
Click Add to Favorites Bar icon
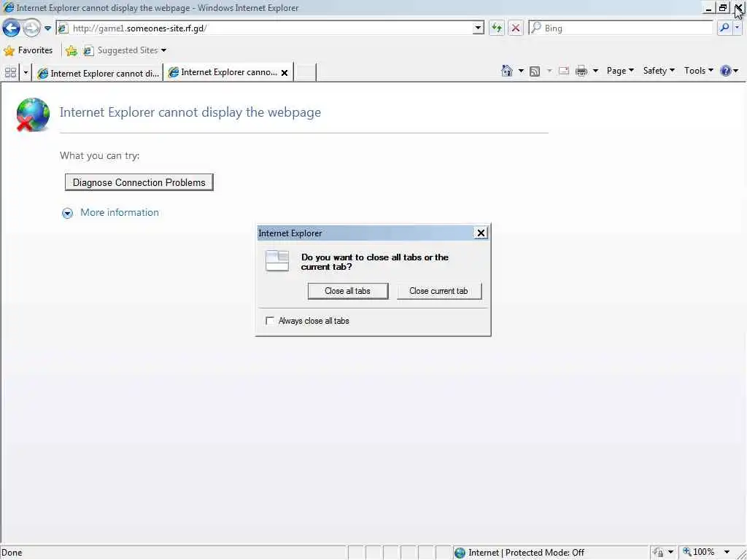71,50
